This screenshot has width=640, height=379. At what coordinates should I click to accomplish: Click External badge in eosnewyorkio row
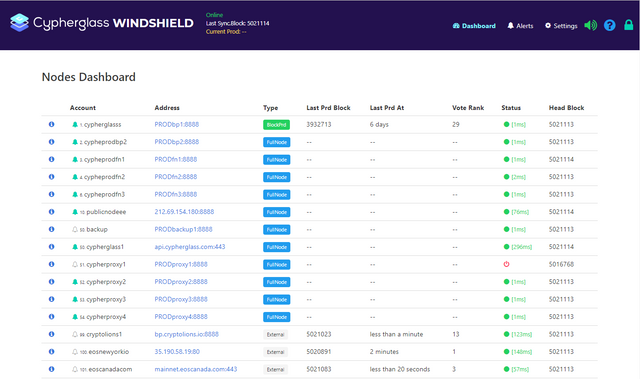276,352
